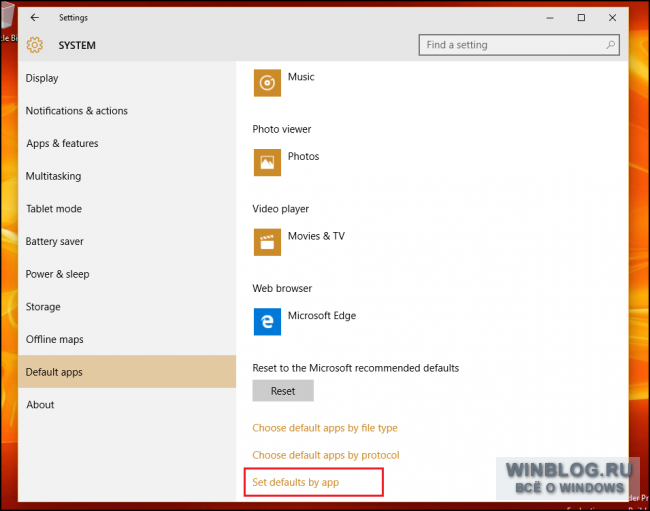The image size is (650, 511).
Task: Focus the Find a setting field
Action: [x=519, y=45]
